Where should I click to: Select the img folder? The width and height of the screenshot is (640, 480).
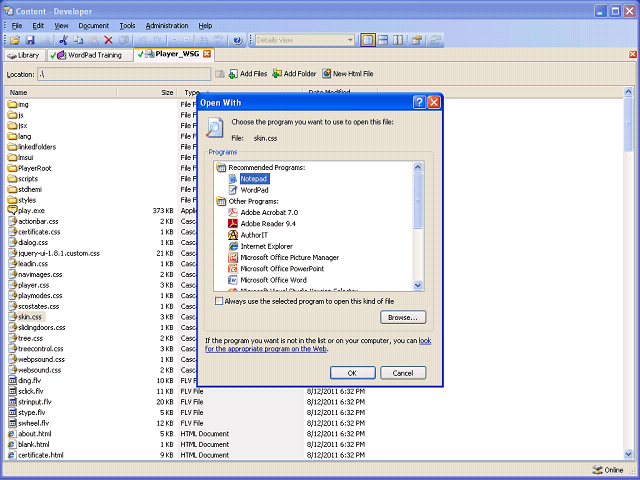18,104
